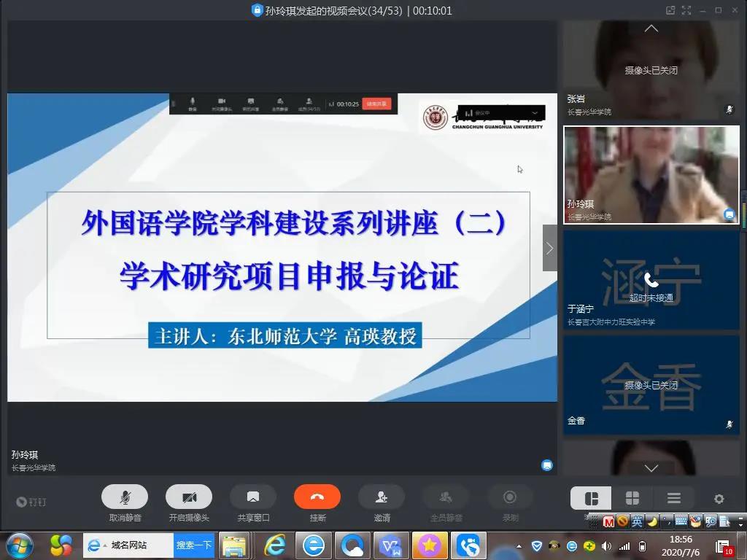The height and width of the screenshot is (560, 747).
Task: Open the share window (共享窗口) option
Action: point(253,497)
